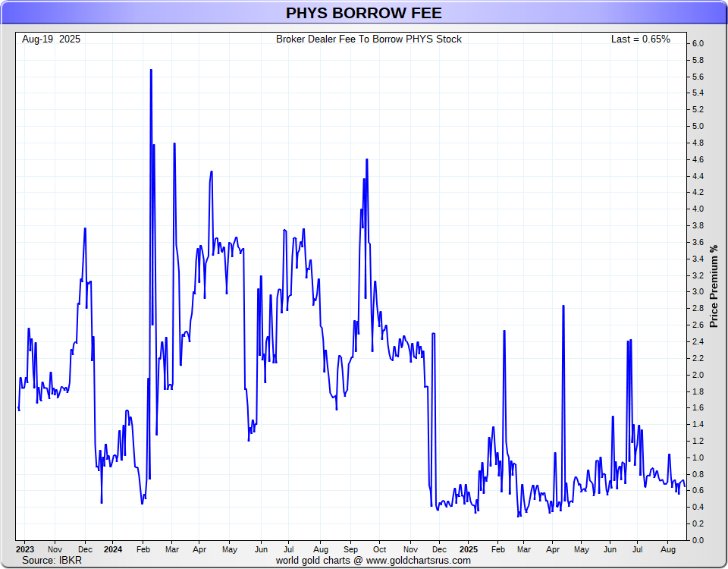Click the Oct month label on x-axis
The width and height of the screenshot is (728, 569).
379,549
